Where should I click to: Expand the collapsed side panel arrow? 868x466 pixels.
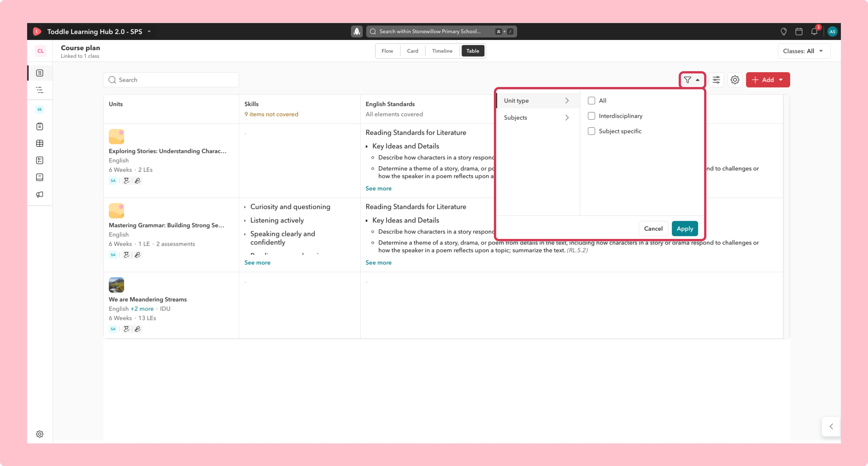831,427
